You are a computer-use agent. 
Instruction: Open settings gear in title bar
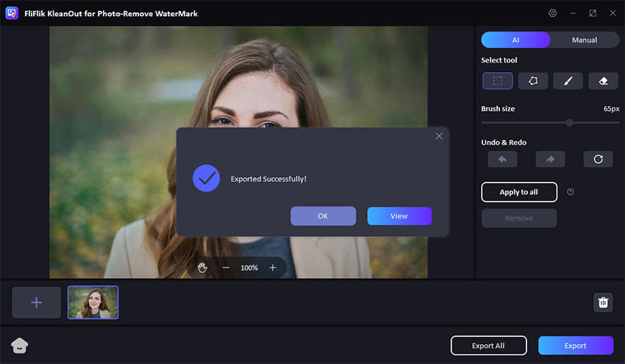point(553,13)
